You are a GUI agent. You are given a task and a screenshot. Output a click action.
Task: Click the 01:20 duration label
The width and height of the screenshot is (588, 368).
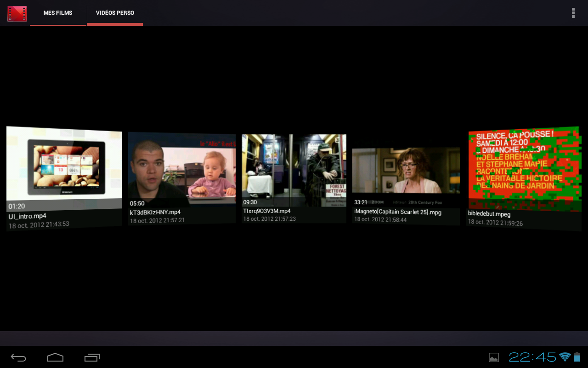17,207
